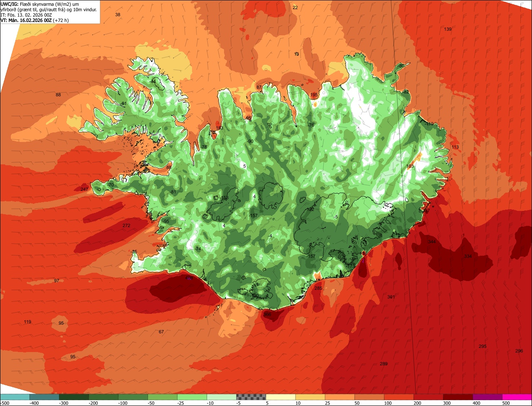Click the value -76 in northern Iceland
The image size is (532, 406).
(x=311, y=125)
